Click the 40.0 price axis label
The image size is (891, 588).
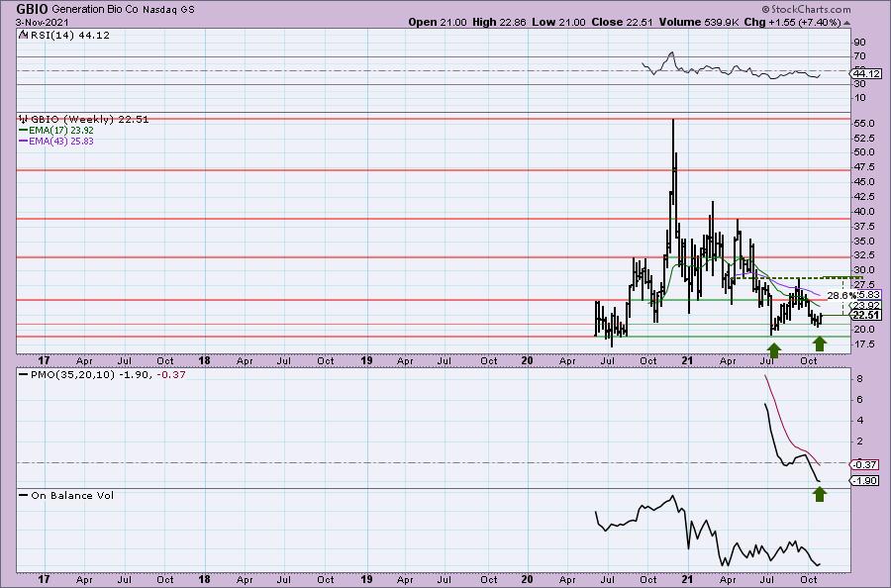click(864, 211)
